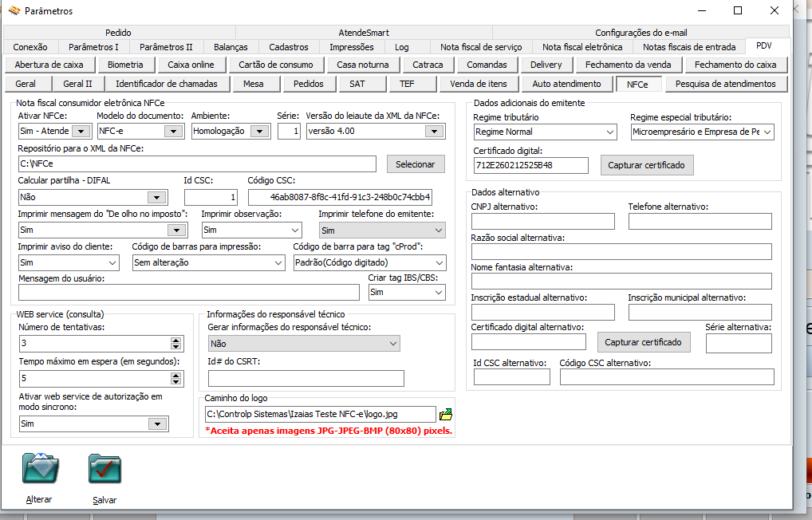Screen dimensions: 812x520
Task: Expand the Ambiente Homologação dropdown
Action: click(259, 132)
